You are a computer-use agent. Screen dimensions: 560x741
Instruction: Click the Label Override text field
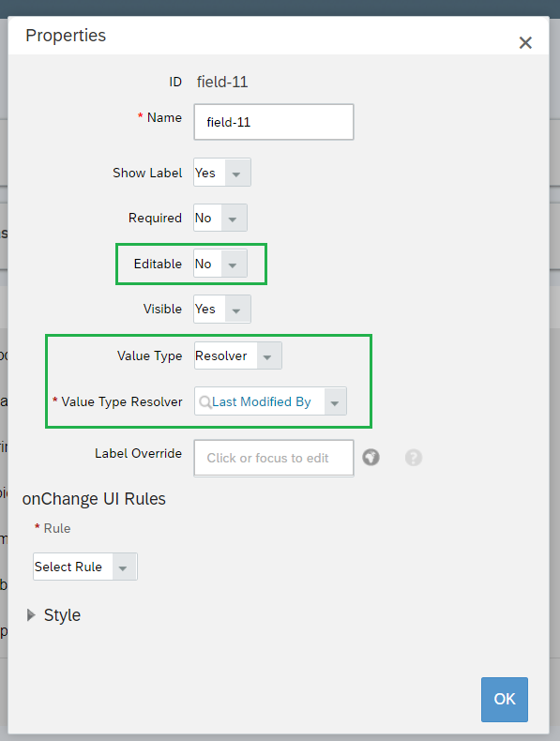[x=274, y=458]
